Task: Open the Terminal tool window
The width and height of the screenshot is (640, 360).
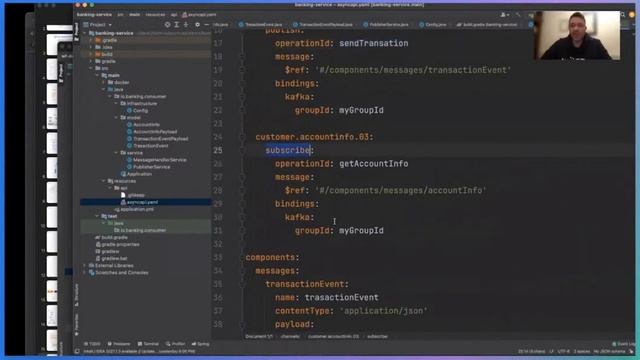Action: [148, 344]
